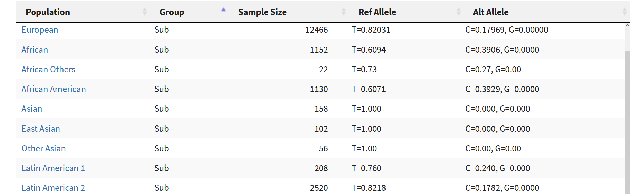This screenshot has height=194, width=644.
Task: Click the Ref Allele sort arrows icon
Action: [459, 12]
